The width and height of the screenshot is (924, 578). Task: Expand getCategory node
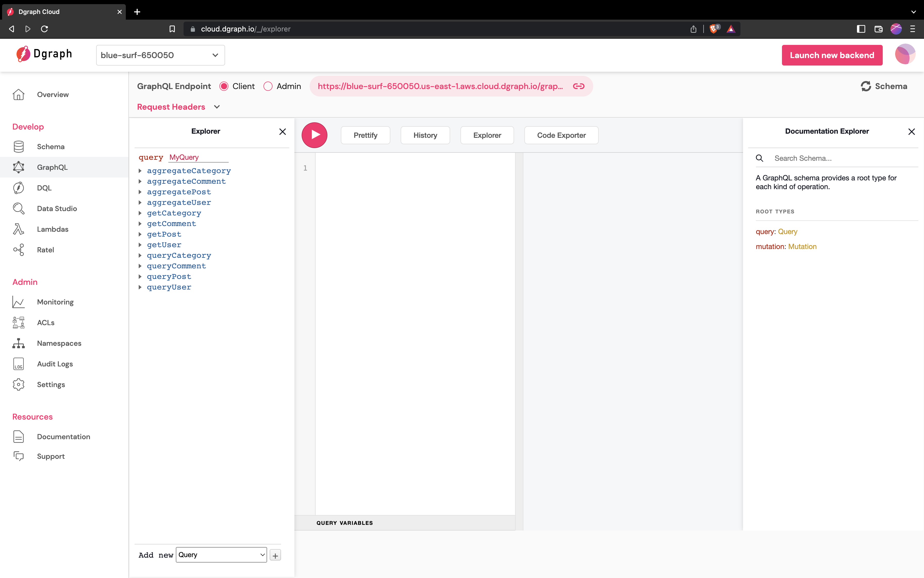pyautogui.click(x=140, y=213)
